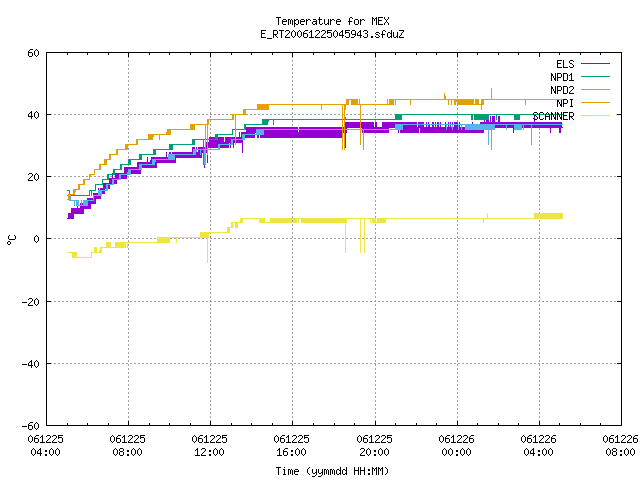Viewport: 640px width, 480px height.
Task: Click the blue NPD2 legend line sample
Action: 595,89
